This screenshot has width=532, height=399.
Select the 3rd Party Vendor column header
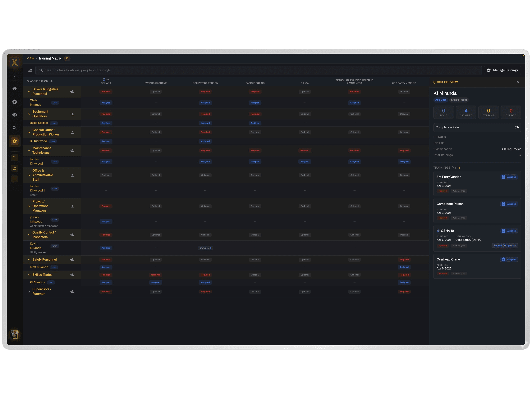pos(404,83)
